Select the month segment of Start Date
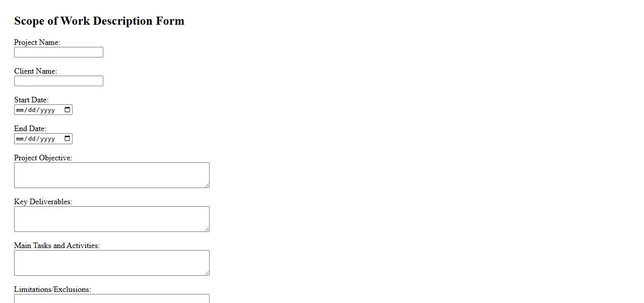The image size is (644, 303). [x=20, y=110]
